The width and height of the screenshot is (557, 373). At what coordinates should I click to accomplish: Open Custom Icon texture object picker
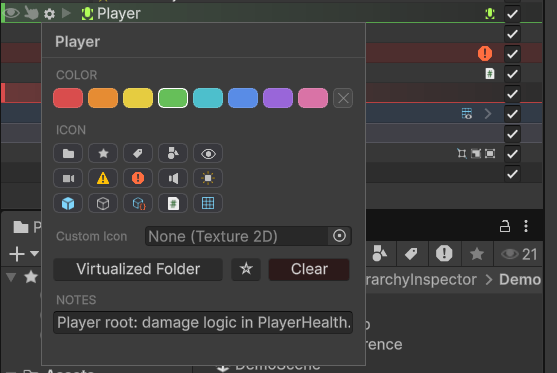(339, 236)
